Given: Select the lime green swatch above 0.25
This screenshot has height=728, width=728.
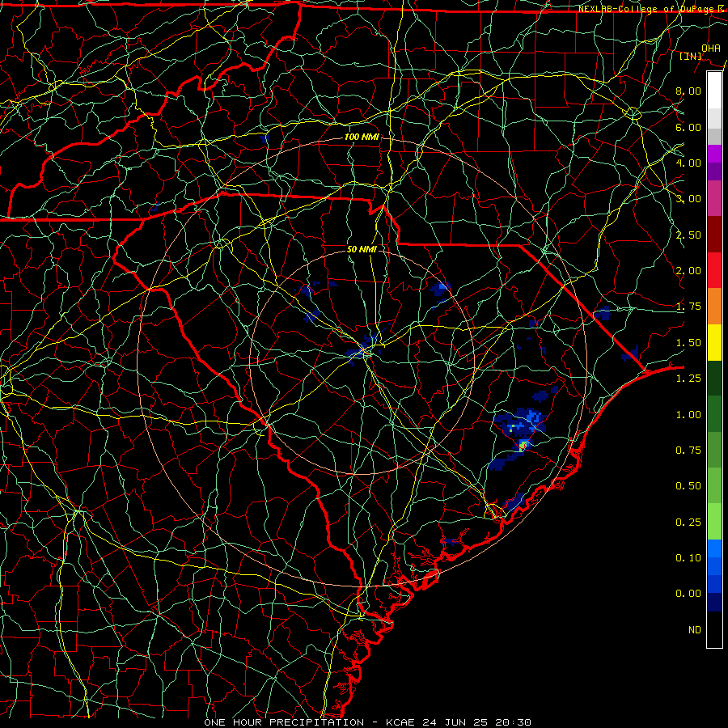Looking at the screenshot, I should tap(714, 522).
